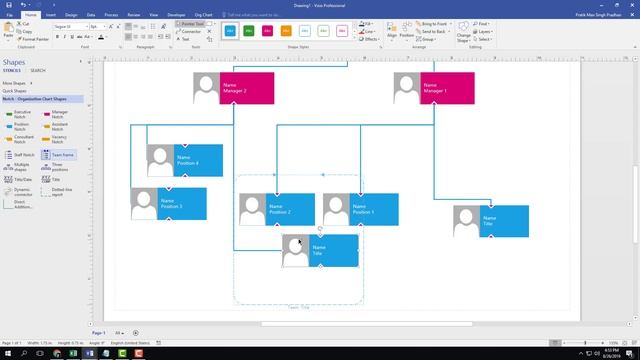Toggle Bold formatting
640x360 pixels.
(58, 37)
